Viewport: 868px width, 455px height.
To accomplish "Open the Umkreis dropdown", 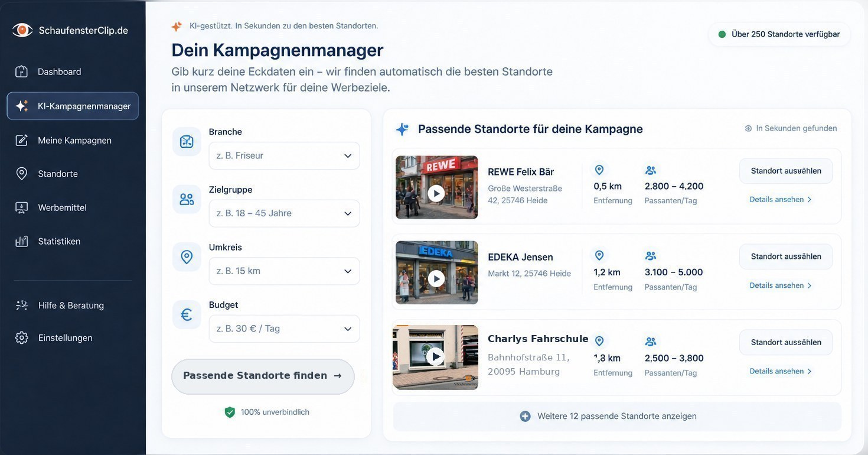I will pyautogui.click(x=284, y=271).
